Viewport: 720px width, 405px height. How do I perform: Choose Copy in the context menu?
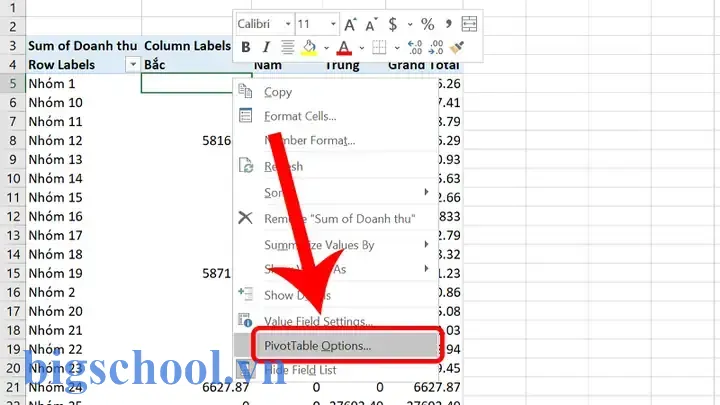point(335,92)
